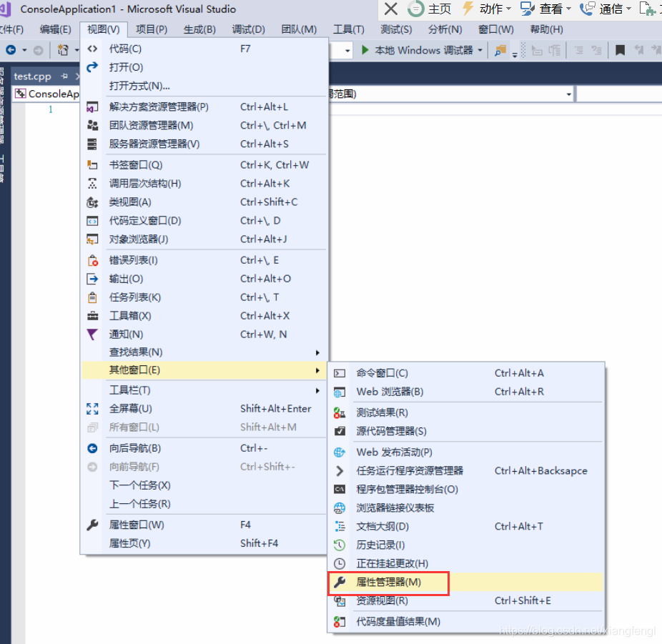The height and width of the screenshot is (644, 662).
Task: Select 任务运行程序资源管理器 menu entry
Action: pyautogui.click(x=465, y=471)
